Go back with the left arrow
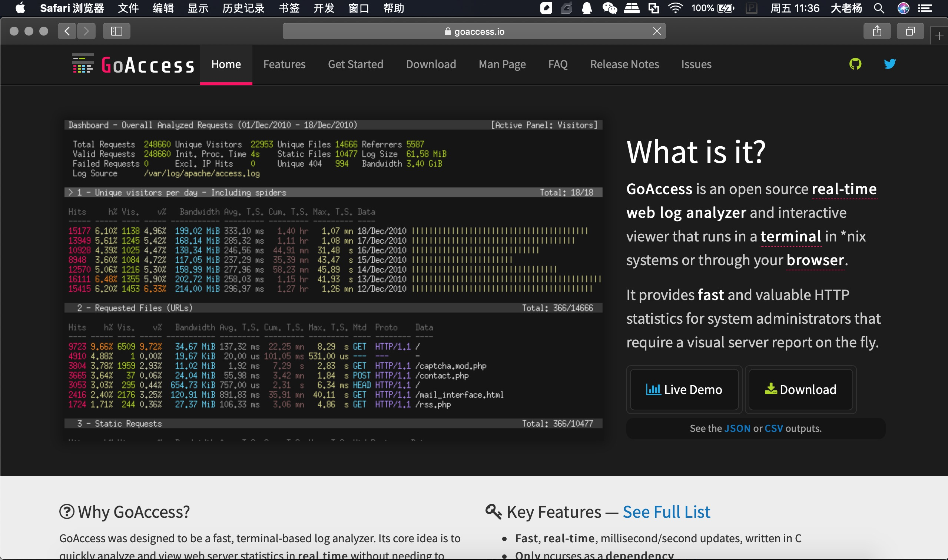 coord(67,31)
